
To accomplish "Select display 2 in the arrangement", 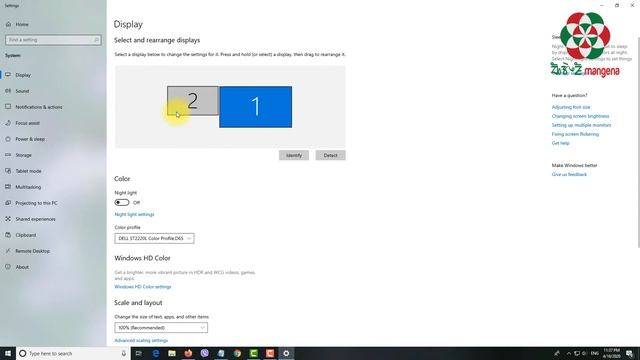I will [193, 101].
